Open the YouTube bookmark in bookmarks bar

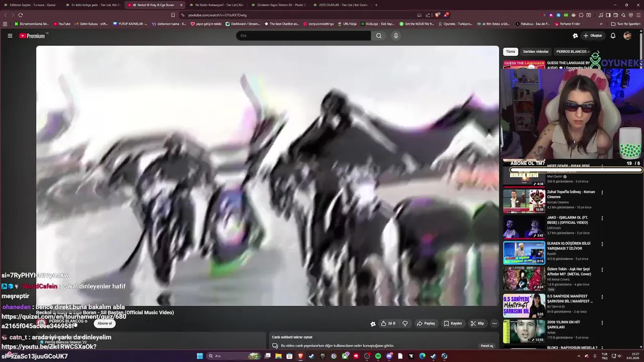[62, 24]
